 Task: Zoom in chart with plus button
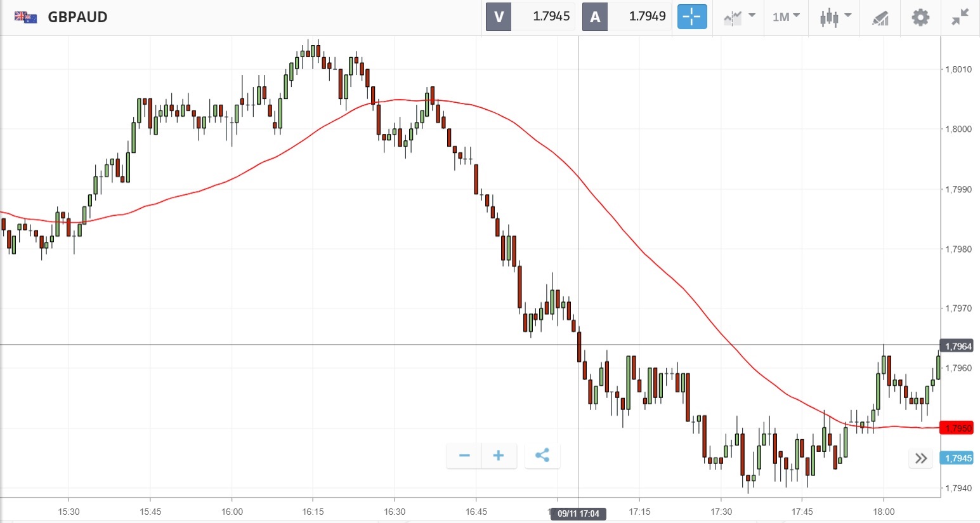tap(499, 455)
